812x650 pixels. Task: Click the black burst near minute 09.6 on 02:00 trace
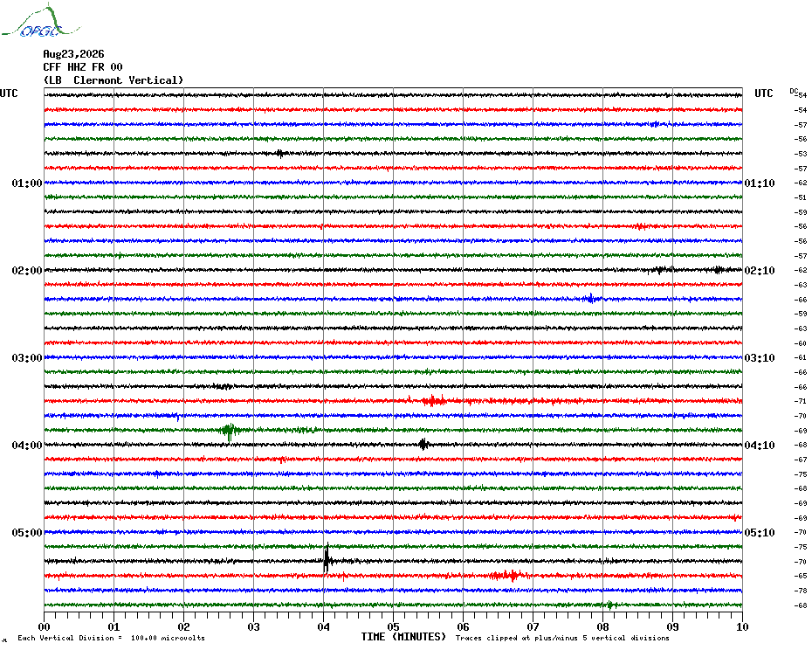point(719,270)
